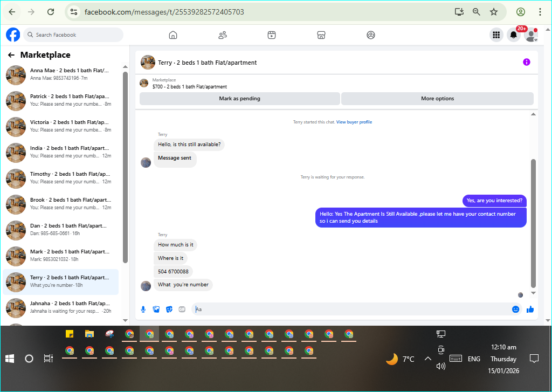This screenshot has height=392, width=552.
Task: Click the browser back arrow
Action: [12, 12]
